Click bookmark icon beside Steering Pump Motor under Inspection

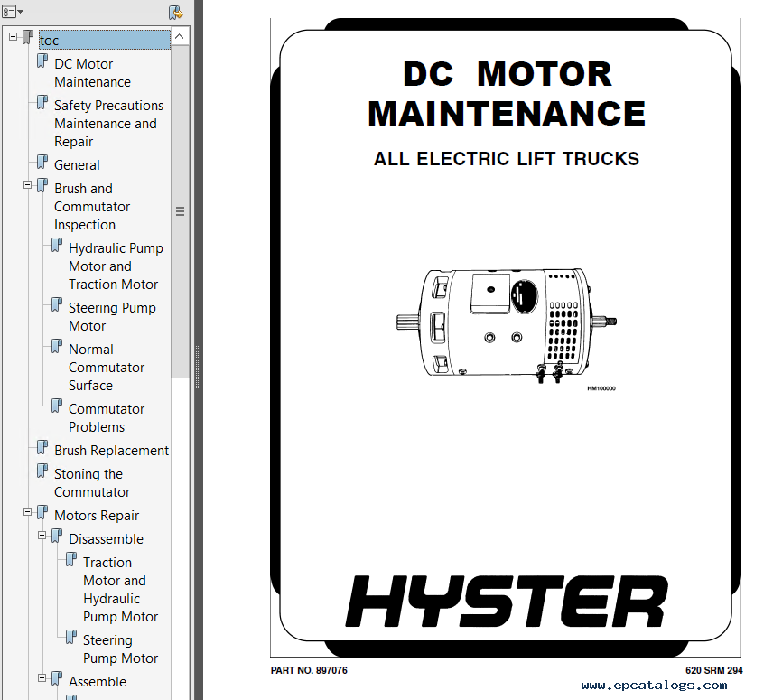pyautogui.click(x=57, y=305)
